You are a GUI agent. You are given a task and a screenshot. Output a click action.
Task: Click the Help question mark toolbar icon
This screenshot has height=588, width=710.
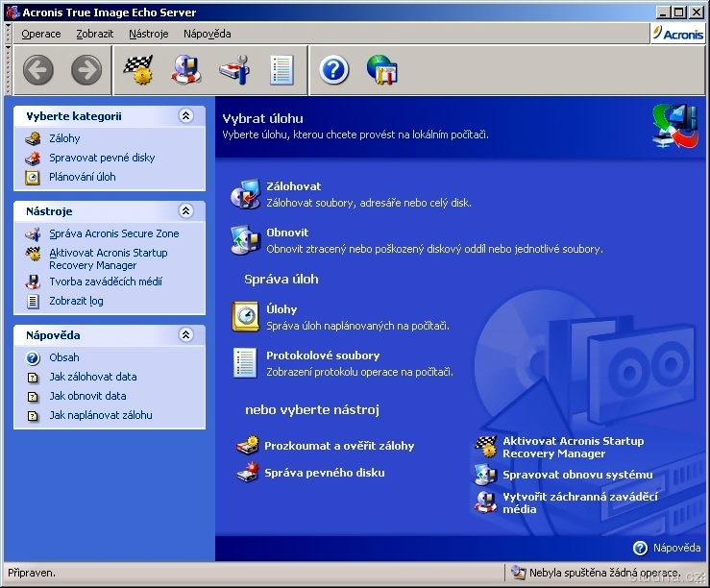pos(333,70)
